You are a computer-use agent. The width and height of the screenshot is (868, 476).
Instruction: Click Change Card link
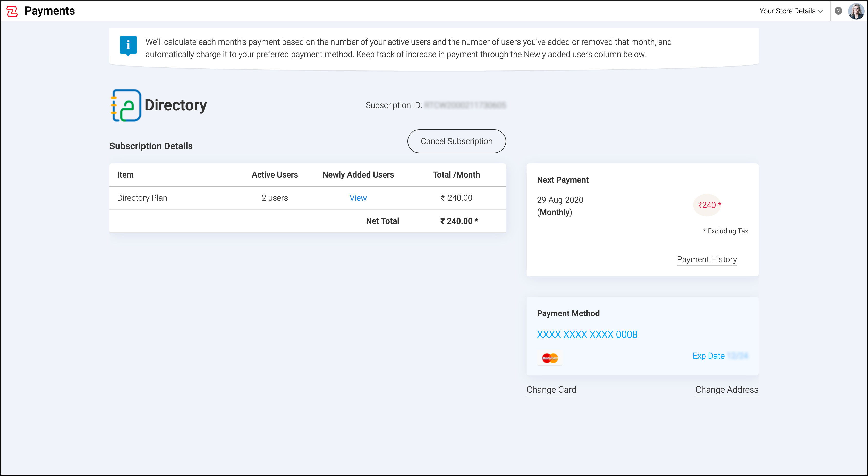551,390
